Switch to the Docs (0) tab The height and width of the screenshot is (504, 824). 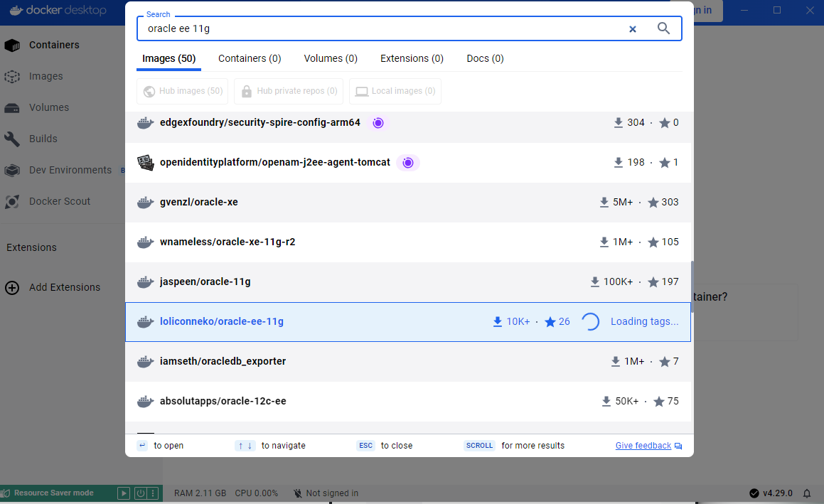(x=485, y=58)
